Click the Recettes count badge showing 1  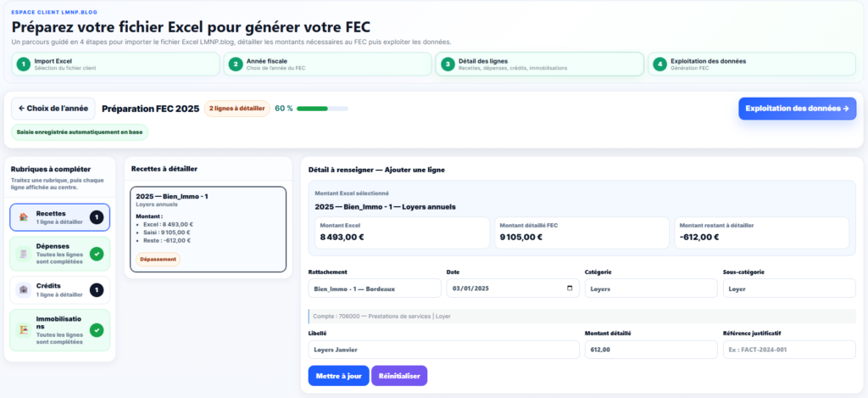pos(97,217)
